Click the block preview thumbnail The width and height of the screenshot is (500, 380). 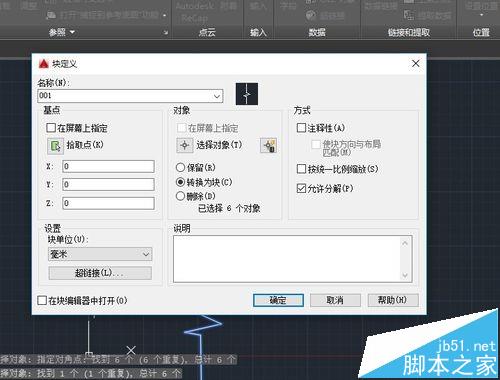247,94
